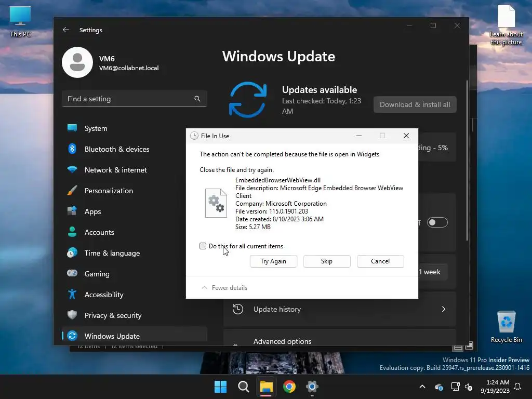Viewport: 532px width, 399px height.
Task: Select the Windows Update sidebar icon
Action: tap(72, 336)
